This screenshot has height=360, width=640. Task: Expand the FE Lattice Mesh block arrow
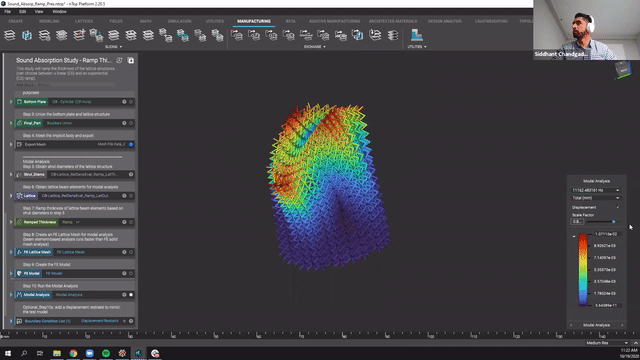click(11, 252)
